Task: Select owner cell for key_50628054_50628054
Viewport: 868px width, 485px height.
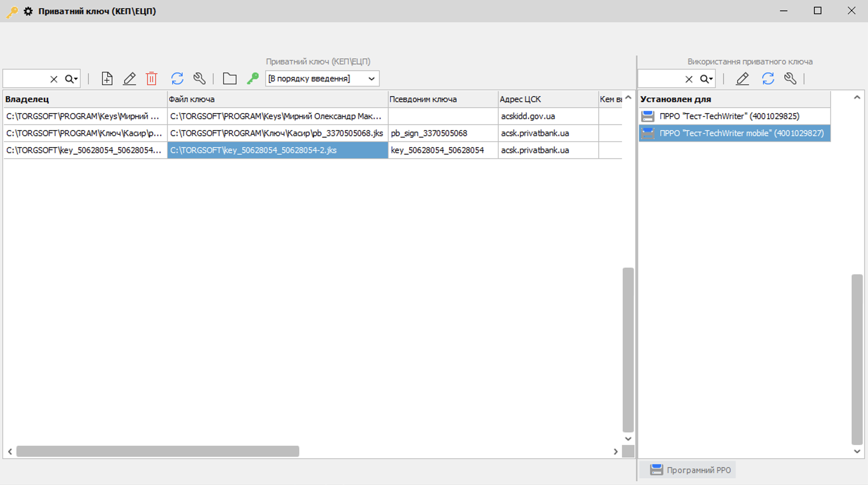Action: [85, 150]
